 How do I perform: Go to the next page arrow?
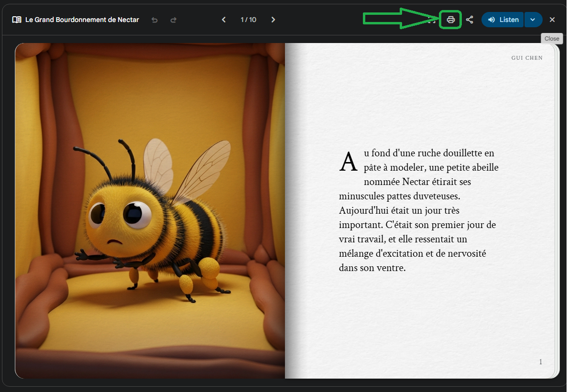[273, 20]
